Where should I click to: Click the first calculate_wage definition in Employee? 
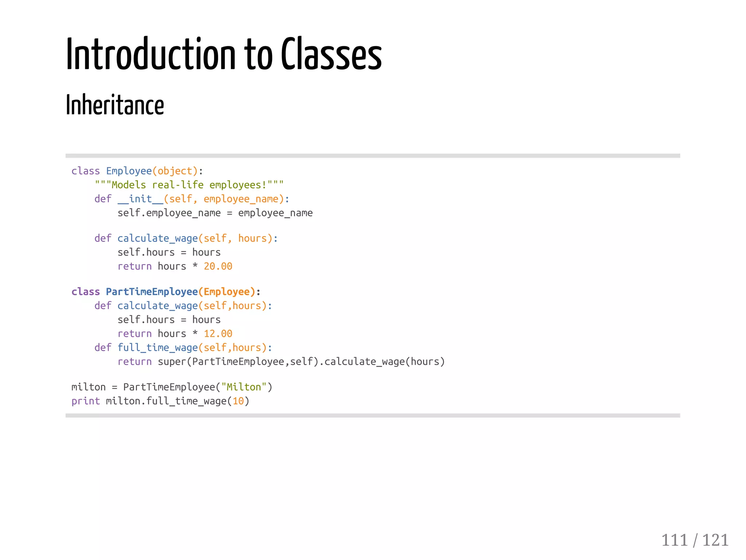(x=186, y=238)
